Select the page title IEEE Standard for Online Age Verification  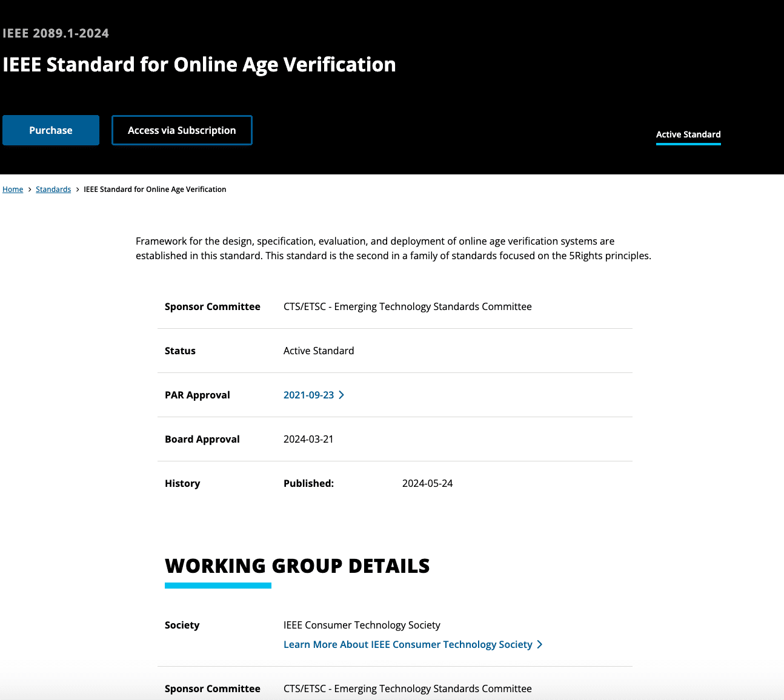(199, 64)
